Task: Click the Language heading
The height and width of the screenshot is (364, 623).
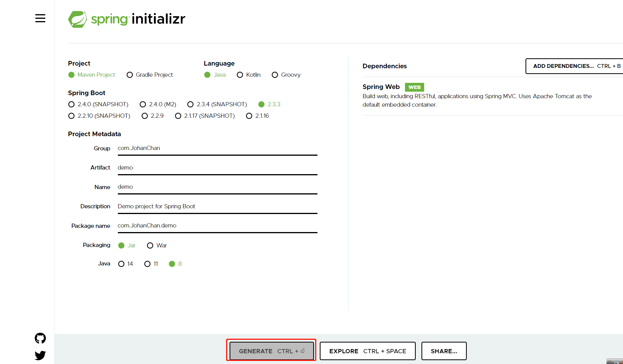Action: [x=219, y=63]
